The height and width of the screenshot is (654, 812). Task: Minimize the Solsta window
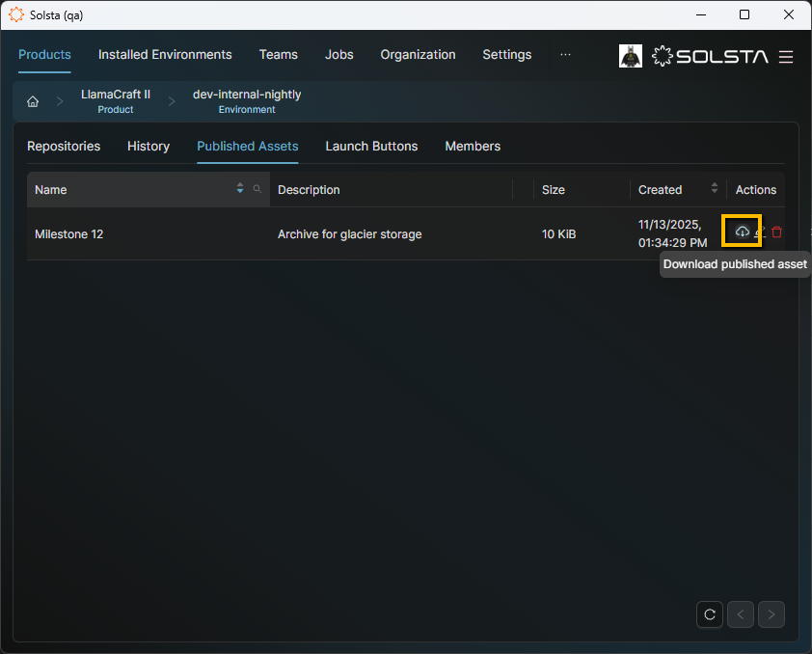click(x=701, y=14)
